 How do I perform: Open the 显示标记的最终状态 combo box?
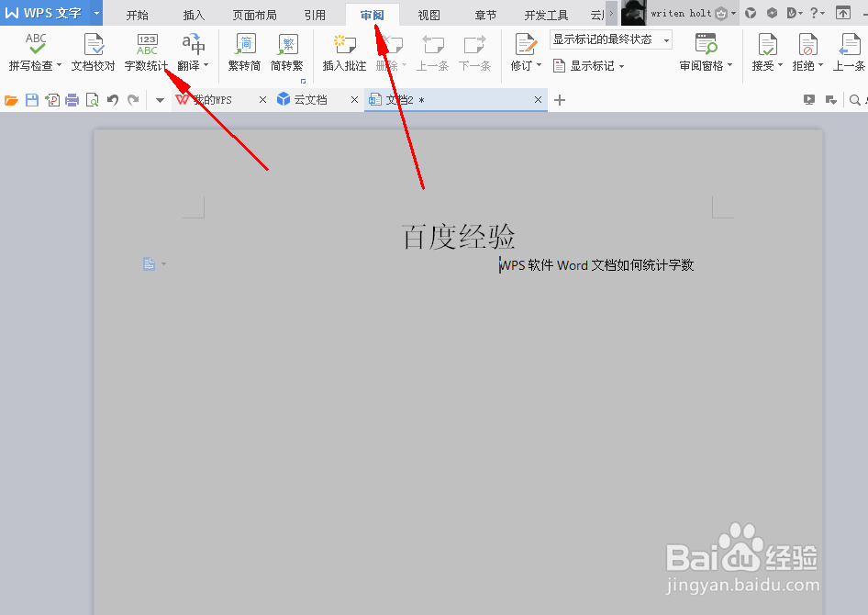coord(610,39)
